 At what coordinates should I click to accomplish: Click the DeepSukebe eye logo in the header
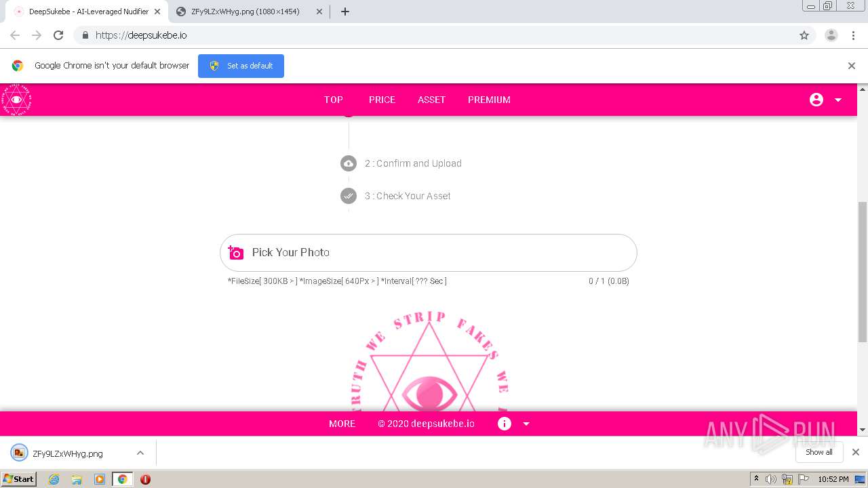point(16,100)
